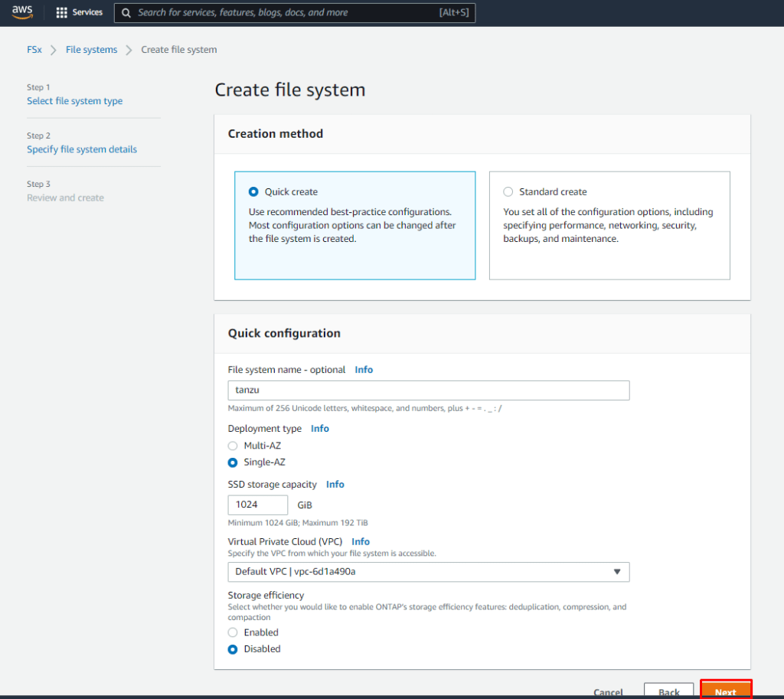This screenshot has height=699, width=784.
Task: Enable storage efficiency
Action: [233, 632]
